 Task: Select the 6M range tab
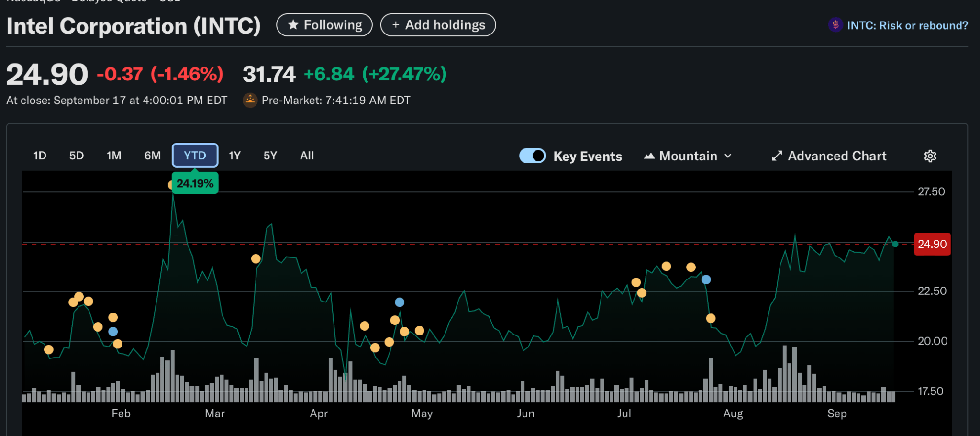(x=152, y=156)
